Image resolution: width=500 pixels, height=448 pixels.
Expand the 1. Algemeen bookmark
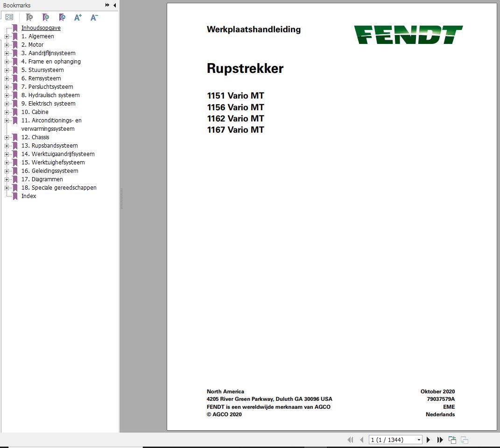click(x=7, y=37)
